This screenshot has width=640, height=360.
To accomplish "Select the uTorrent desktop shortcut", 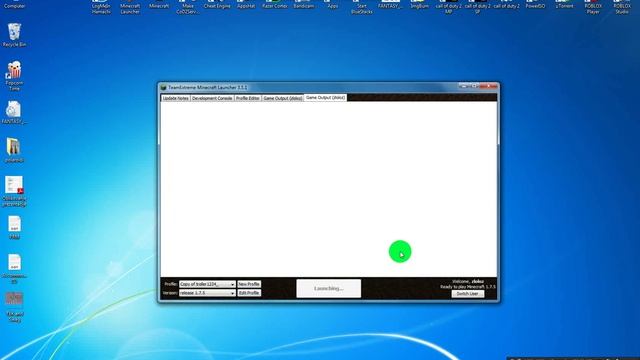I will click(564, 5).
